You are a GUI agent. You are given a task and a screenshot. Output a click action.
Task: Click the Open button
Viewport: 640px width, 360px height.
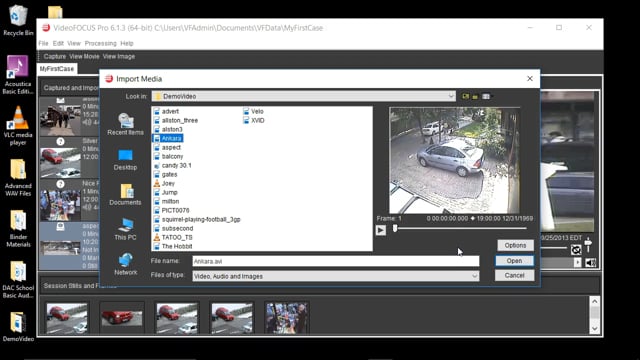tap(514, 261)
